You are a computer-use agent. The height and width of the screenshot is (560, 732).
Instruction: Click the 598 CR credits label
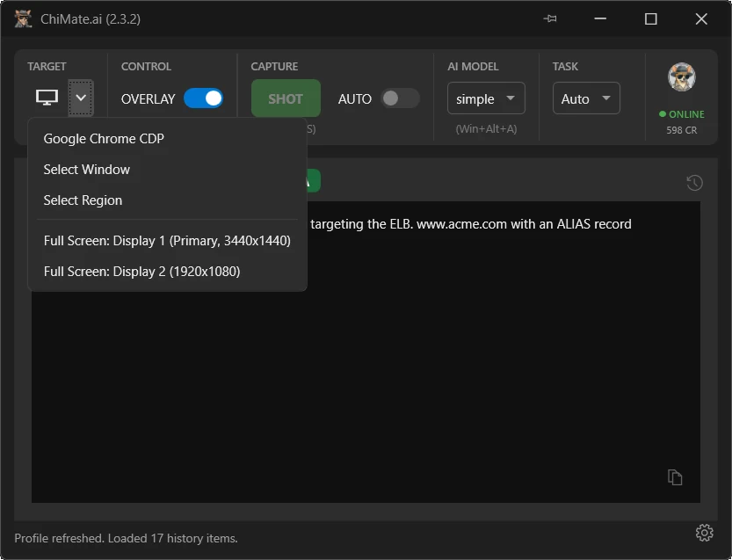[x=682, y=130]
